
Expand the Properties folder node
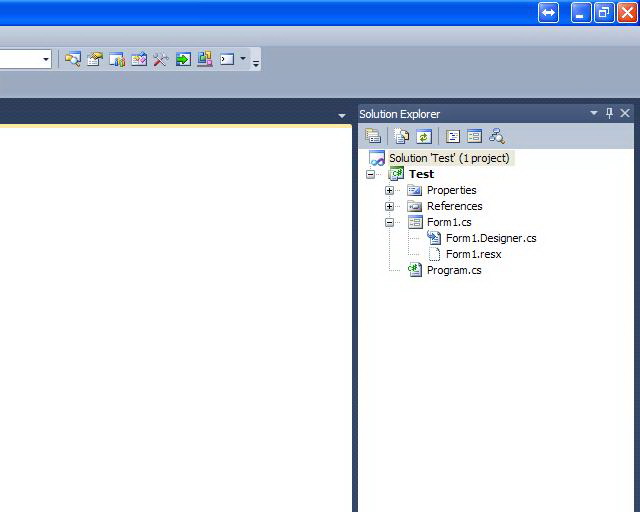point(389,190)
